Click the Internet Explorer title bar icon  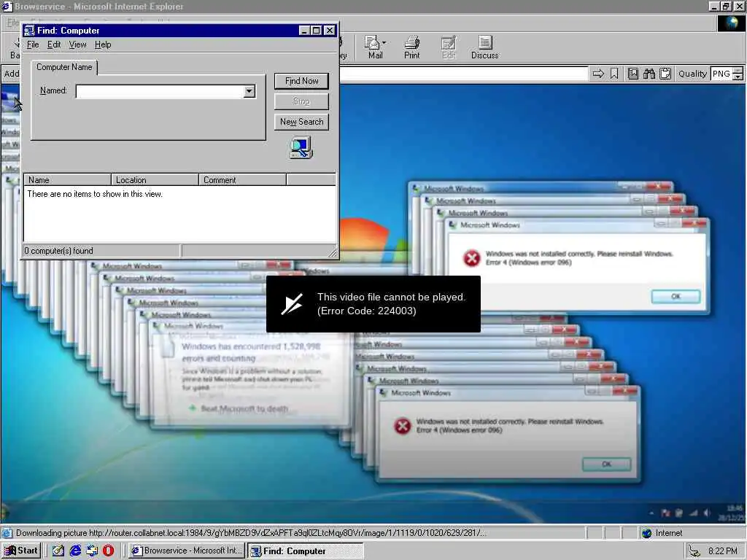point(7,6)
